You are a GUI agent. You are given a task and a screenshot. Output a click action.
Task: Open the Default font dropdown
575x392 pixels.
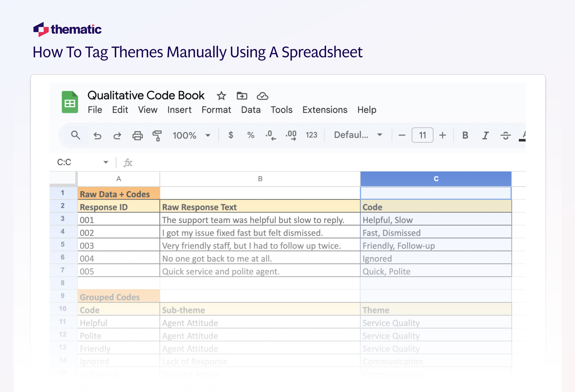click(x=358, y=135)
